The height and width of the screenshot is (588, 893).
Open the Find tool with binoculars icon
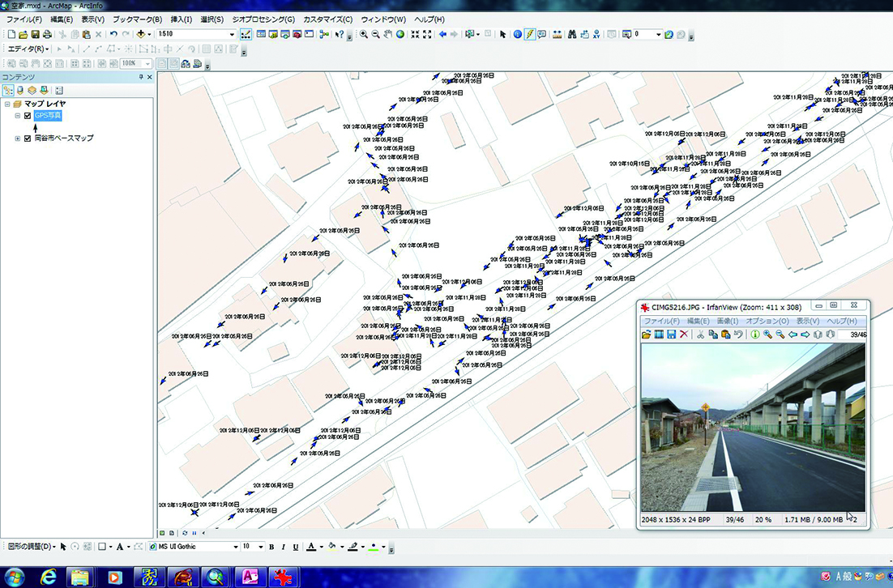573,35
